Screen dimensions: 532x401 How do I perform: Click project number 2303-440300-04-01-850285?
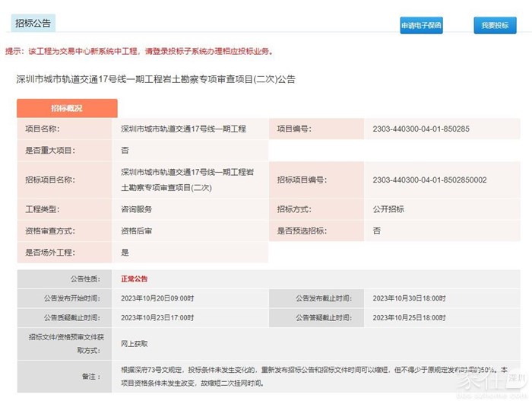click(x=420, y=129)
